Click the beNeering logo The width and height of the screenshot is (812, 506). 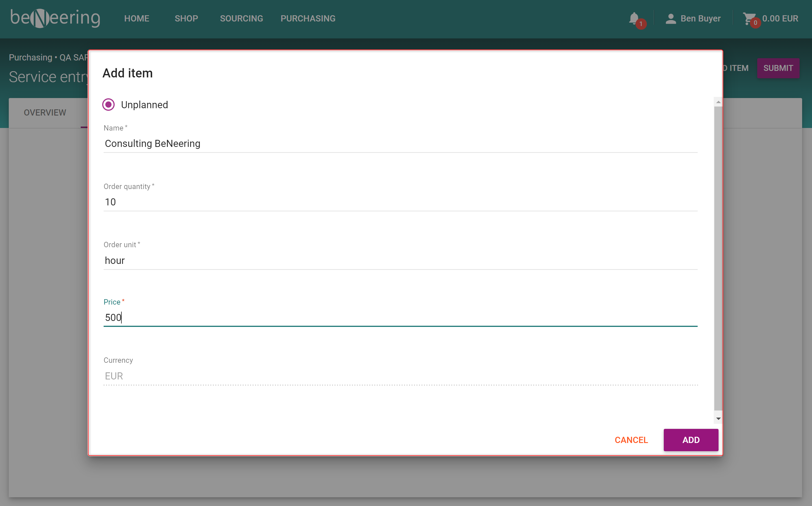tap(55, 18)
